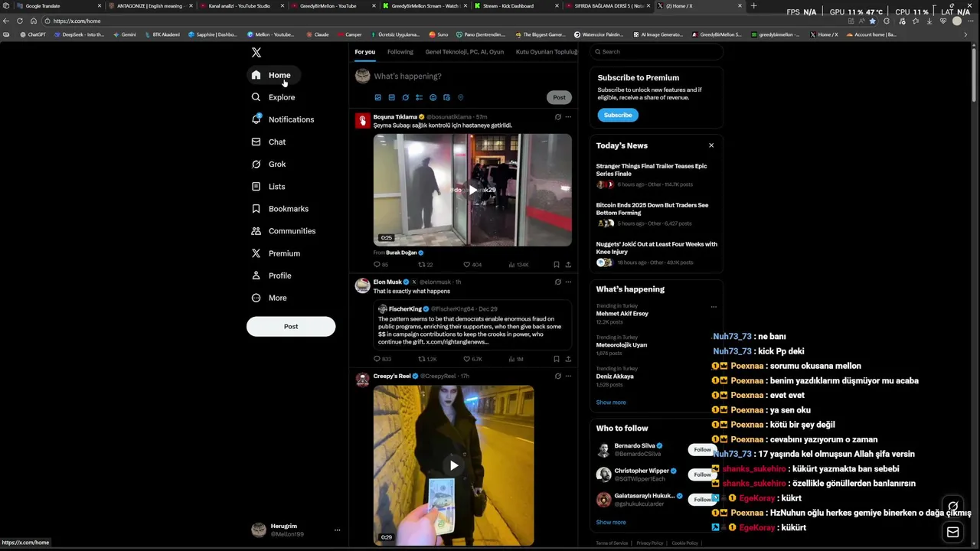Open Explore from the sidebar
The height and width of the screenshot is (551, 980).
pyautogui.click(x=273, y=97)
